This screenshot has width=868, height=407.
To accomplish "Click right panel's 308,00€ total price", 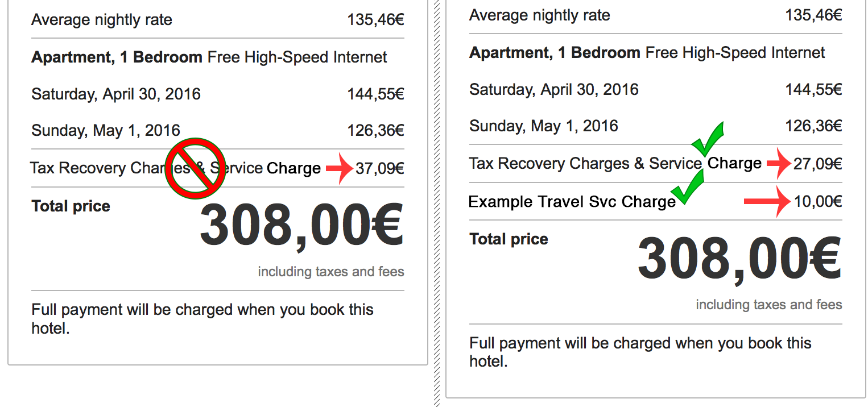I will (739, 259).
